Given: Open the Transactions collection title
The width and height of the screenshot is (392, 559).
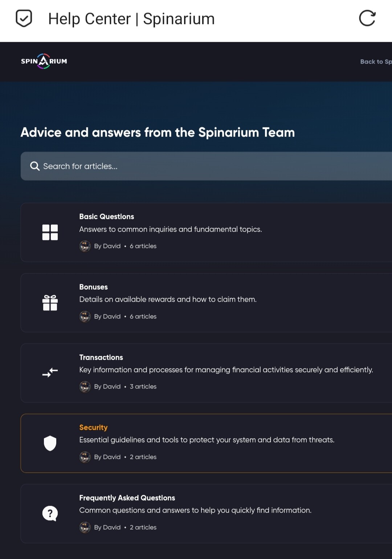Looking at the screenshot, I should pyautogui.click(x=101, y=358).
